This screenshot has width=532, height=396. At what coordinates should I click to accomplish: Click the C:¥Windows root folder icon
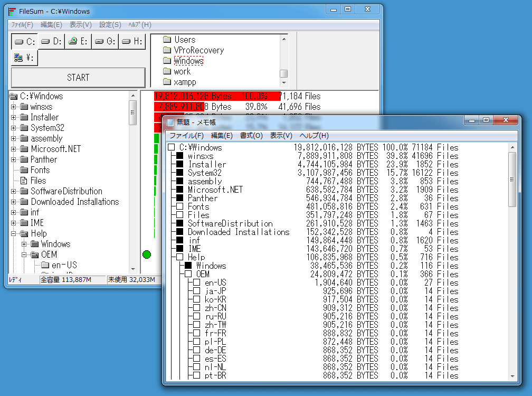pyautogui.click(x=14, y=97)
